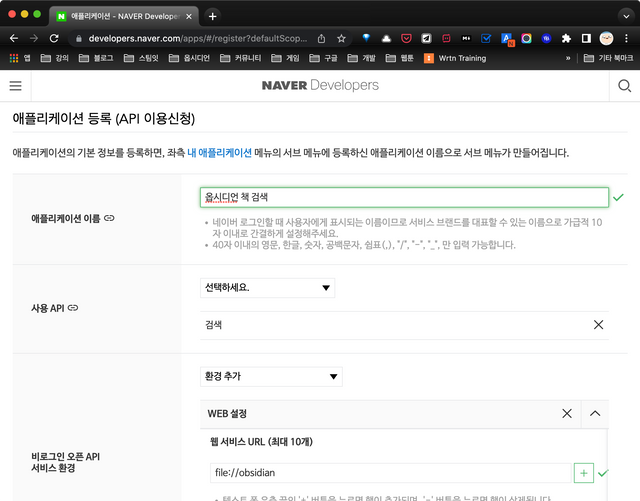
Task: Click the share icon in the address bar
Action: pos(322,38)
